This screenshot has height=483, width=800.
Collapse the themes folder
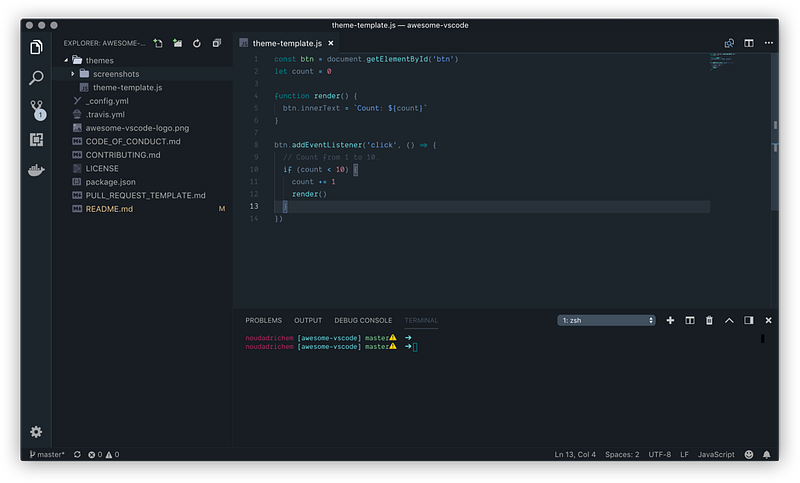tap(66, 60)
